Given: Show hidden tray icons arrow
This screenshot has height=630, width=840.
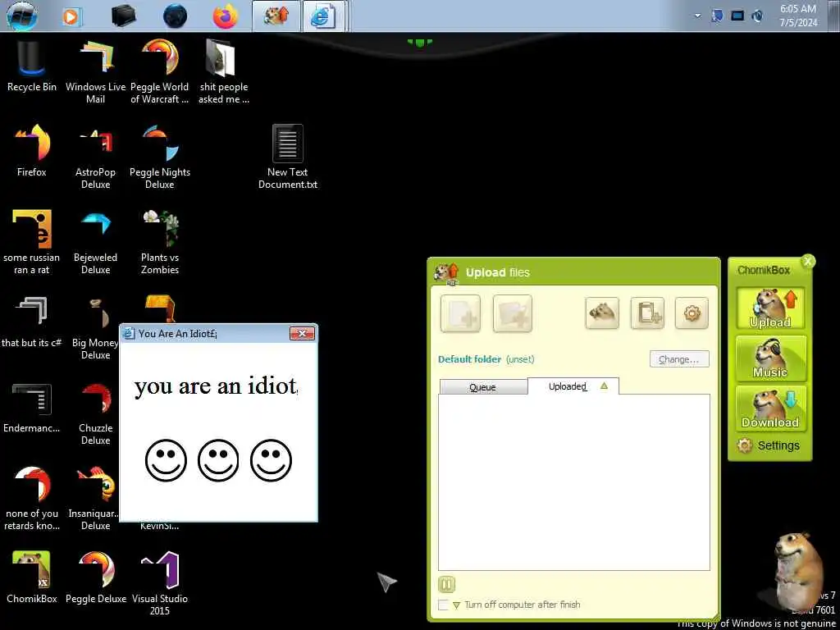Looking at the screenshot, I should 697,16.
